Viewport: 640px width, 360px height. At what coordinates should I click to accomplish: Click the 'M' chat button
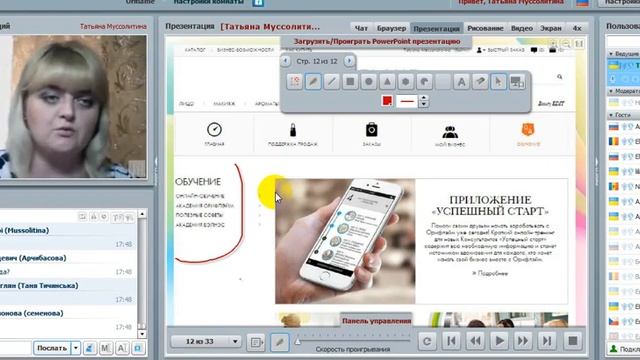106,348
